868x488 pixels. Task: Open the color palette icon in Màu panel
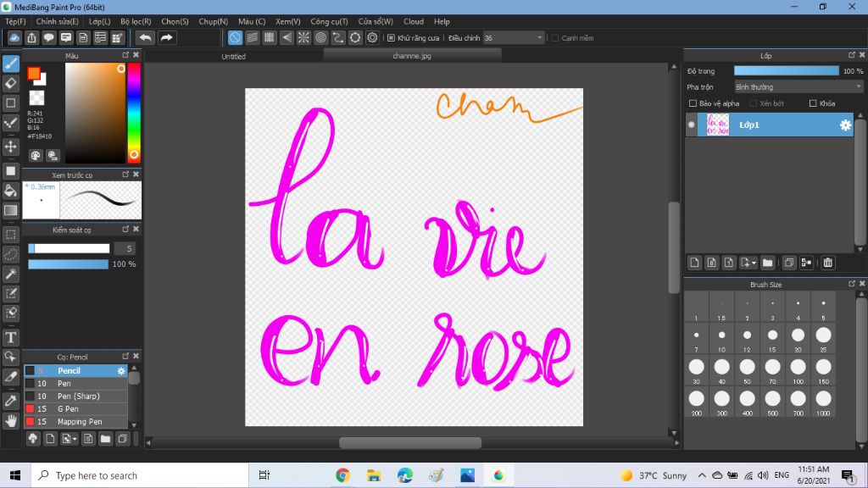pyautogui.click(x=36, y=156)
